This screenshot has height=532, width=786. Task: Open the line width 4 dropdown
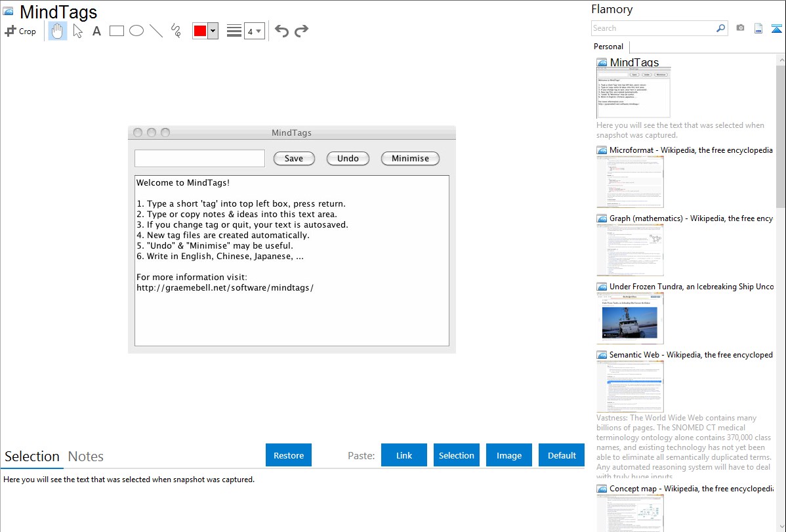(x=254, y=31)
